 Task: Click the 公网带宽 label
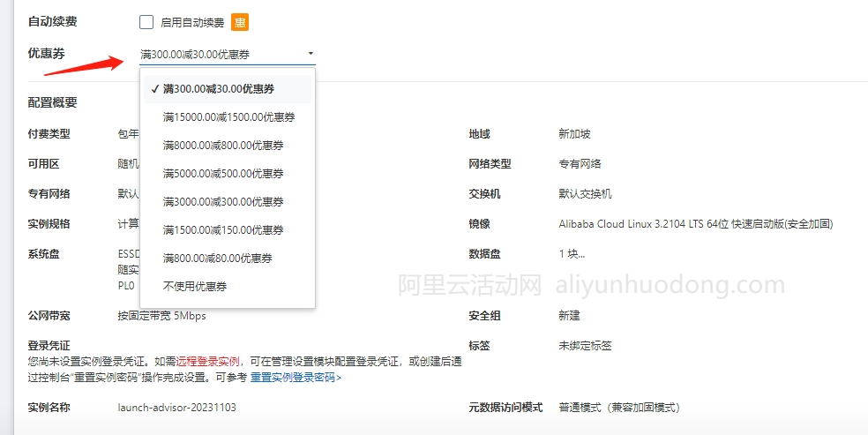click(x=49, y=316)
